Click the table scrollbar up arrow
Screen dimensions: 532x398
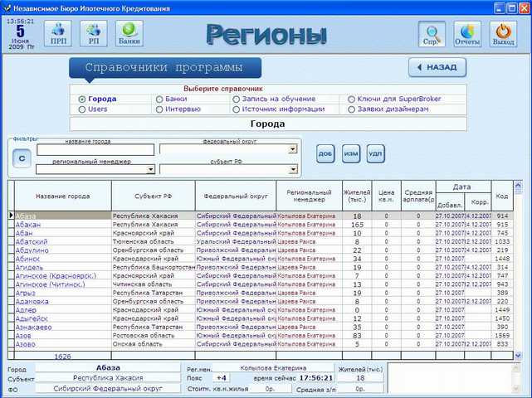pyautogui.click(x=518, y=185)
